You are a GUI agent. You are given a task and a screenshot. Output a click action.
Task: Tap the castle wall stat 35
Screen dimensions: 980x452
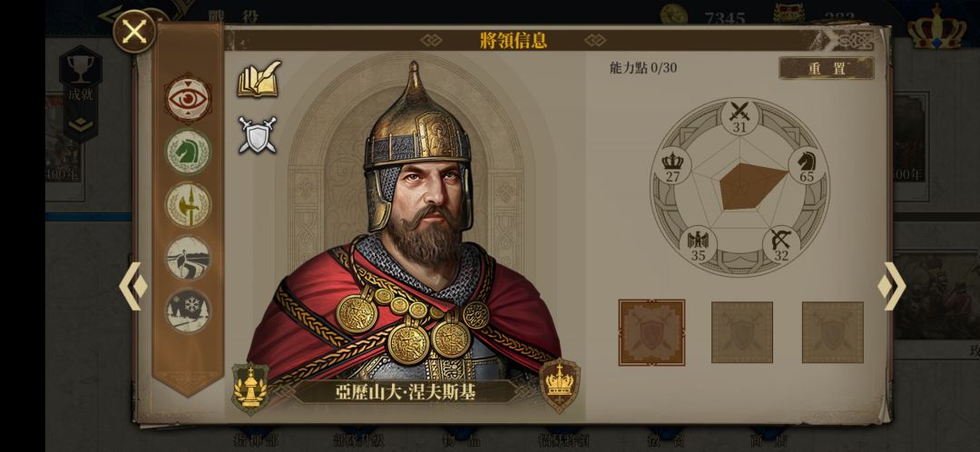(698, 244)
